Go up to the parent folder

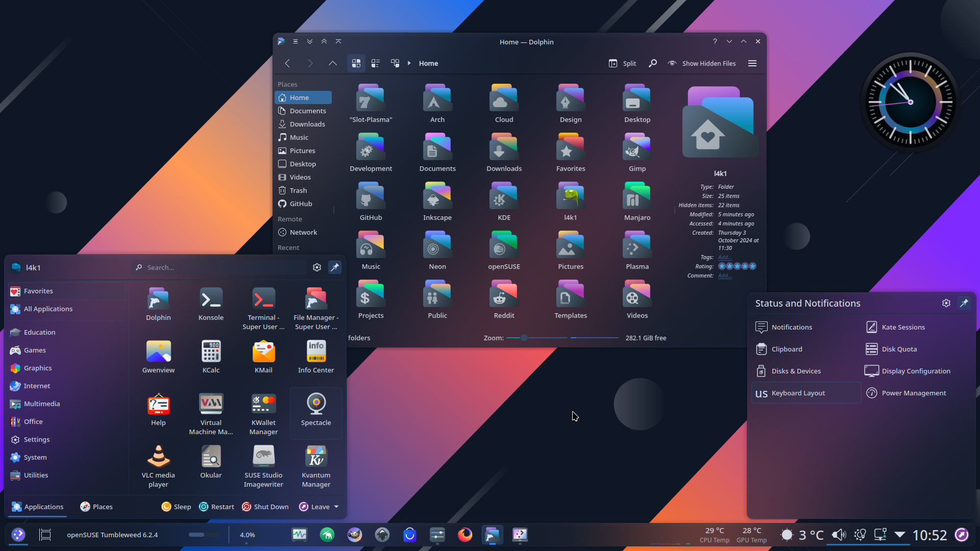(x=332, y=63)
